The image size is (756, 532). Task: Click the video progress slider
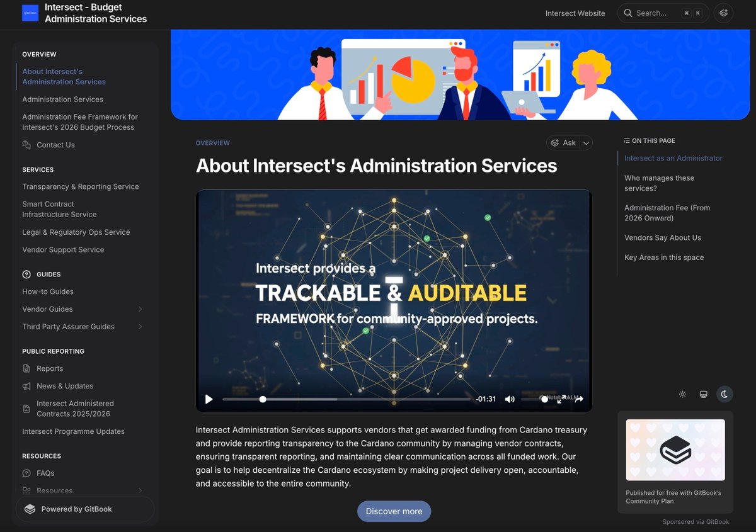point(346,399)
